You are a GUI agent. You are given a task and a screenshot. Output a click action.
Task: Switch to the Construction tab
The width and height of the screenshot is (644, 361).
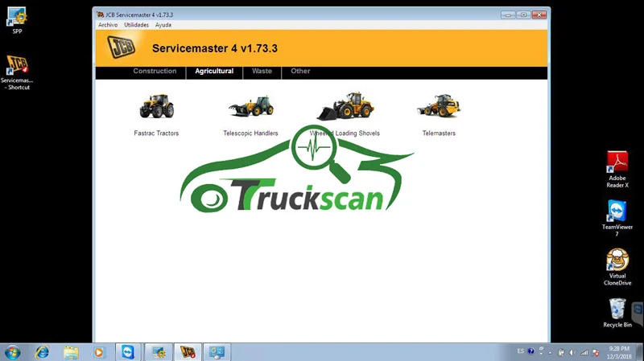click(x=155, y=71)
